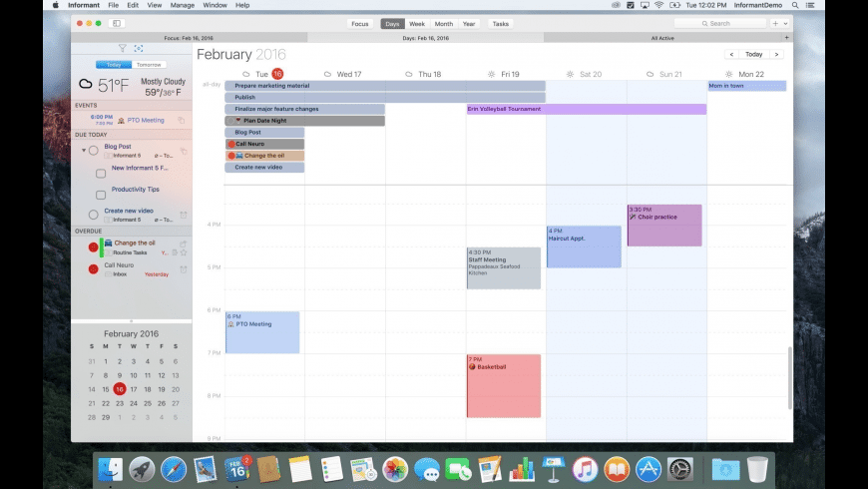Toggle the red circle for Change the oil
The height and width of the screenshot is (489, 868).
point(94,247)
